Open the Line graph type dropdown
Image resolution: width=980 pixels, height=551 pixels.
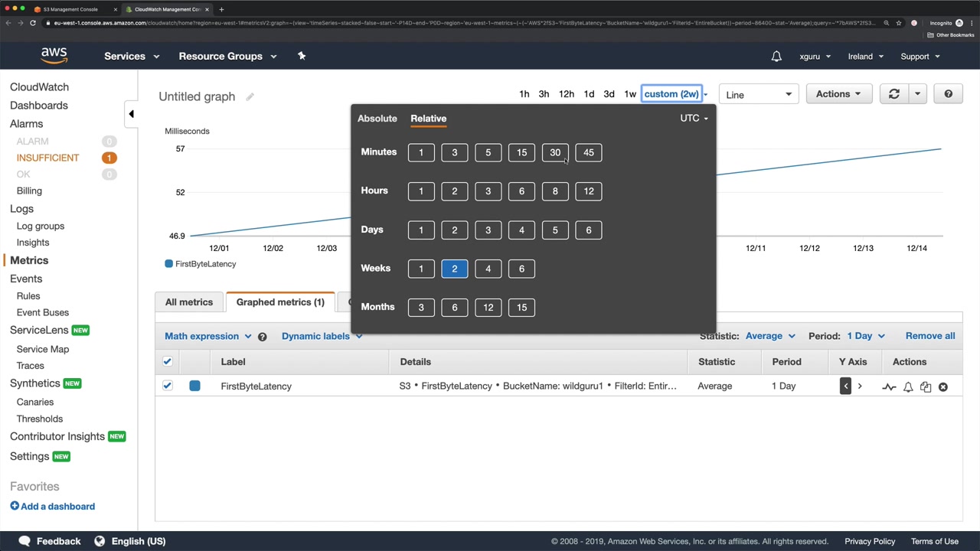click(x=759, y=94)
